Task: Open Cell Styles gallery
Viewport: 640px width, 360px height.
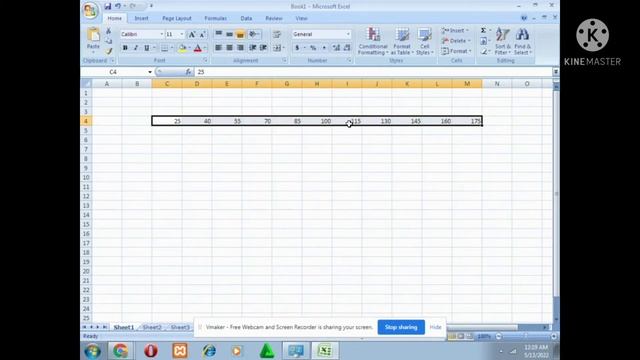Action: coord(424,41)
